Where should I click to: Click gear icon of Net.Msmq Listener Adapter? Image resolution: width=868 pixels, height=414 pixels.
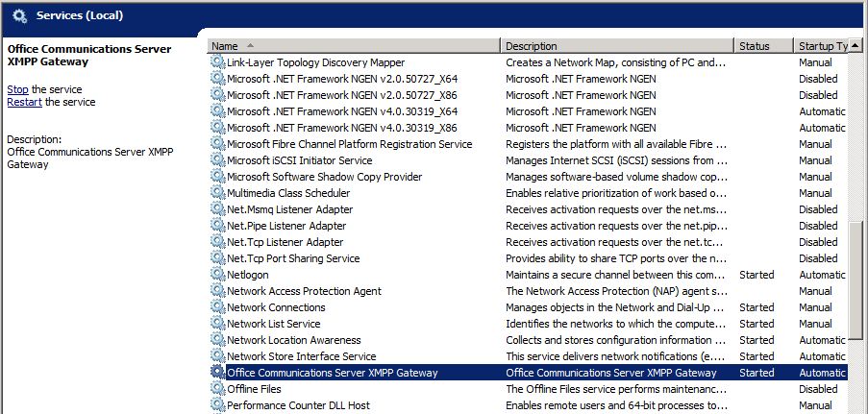click(x=218, y=208)
